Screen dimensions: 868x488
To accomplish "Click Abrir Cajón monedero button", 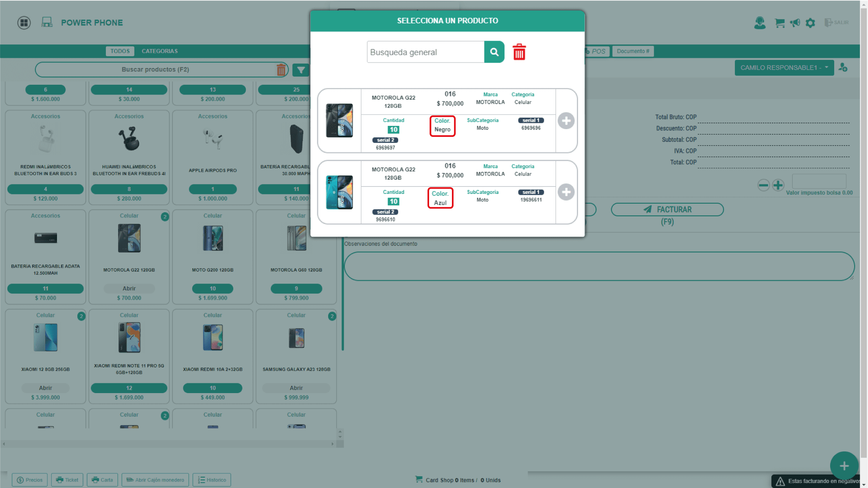I will tap(155, 480).
